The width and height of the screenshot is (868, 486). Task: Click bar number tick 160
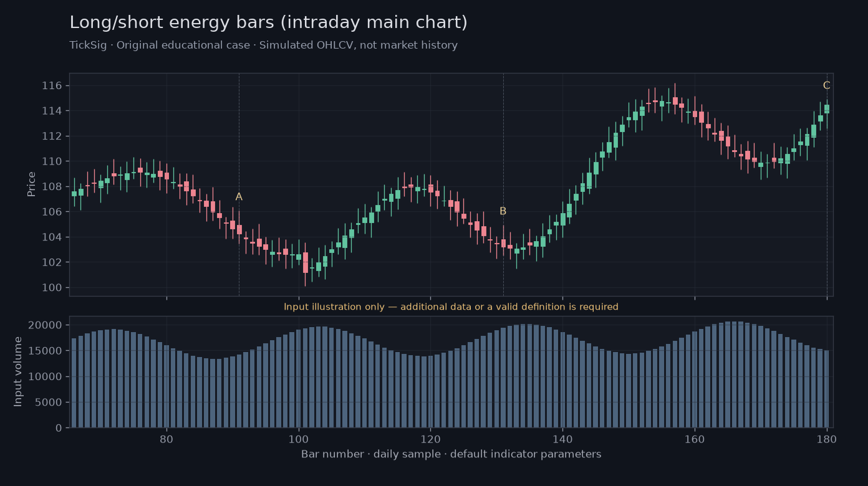[x=695, y=439]
